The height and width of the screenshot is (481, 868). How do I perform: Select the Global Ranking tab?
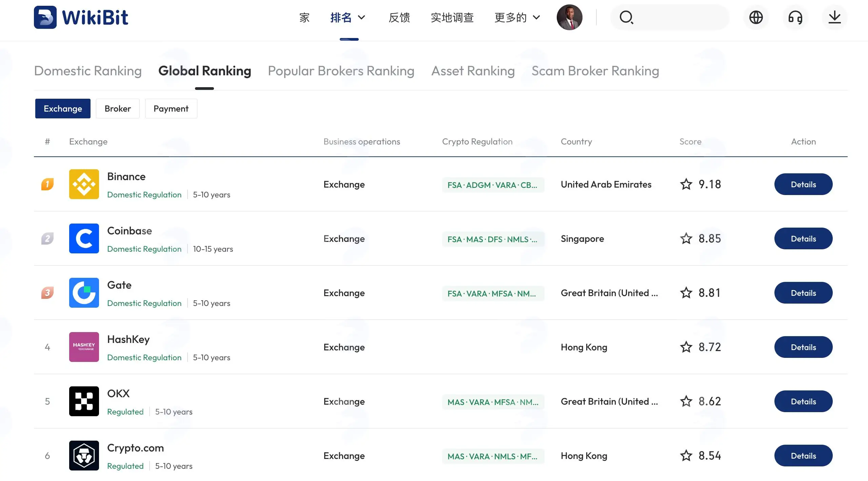pyautogui.click(x=204, y=71)
